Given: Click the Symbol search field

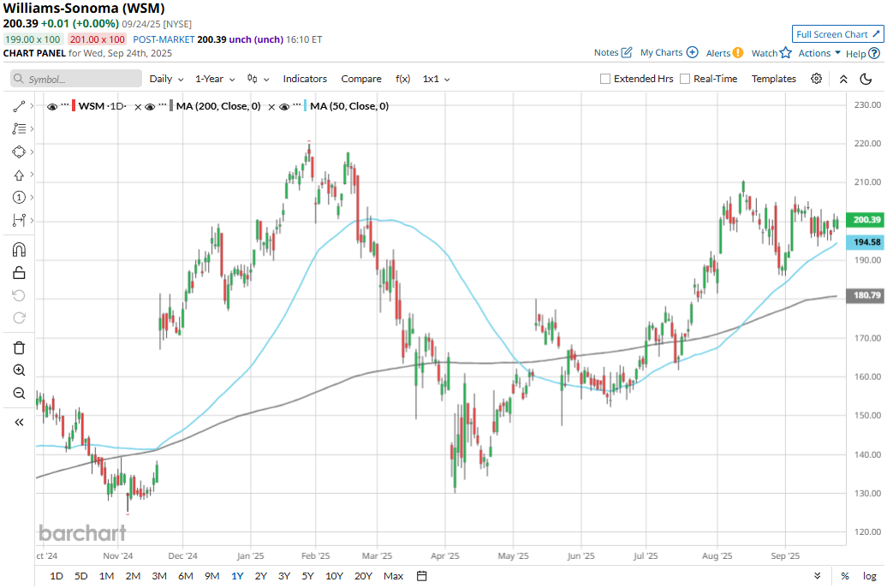Looking at the screenshot, I should [76, 79].
